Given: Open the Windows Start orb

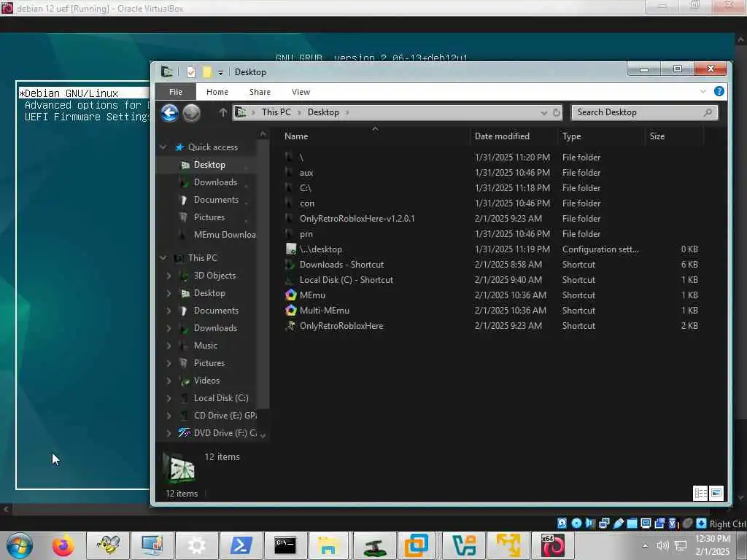Looking at the screenshot, I should point(20,545).
